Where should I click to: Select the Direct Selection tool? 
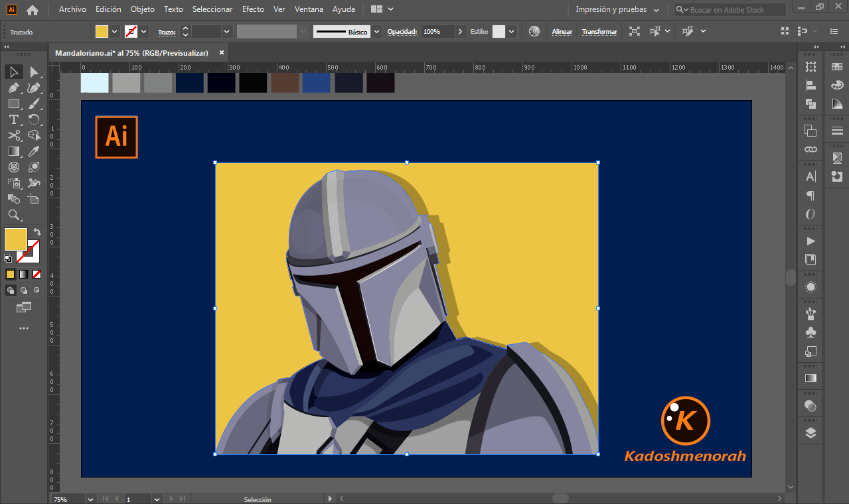(34, 72)
